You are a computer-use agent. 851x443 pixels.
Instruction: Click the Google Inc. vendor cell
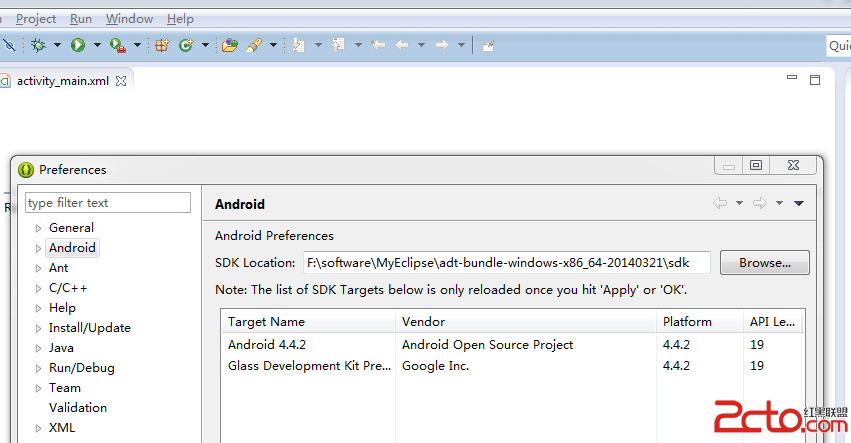pos(435,366)
